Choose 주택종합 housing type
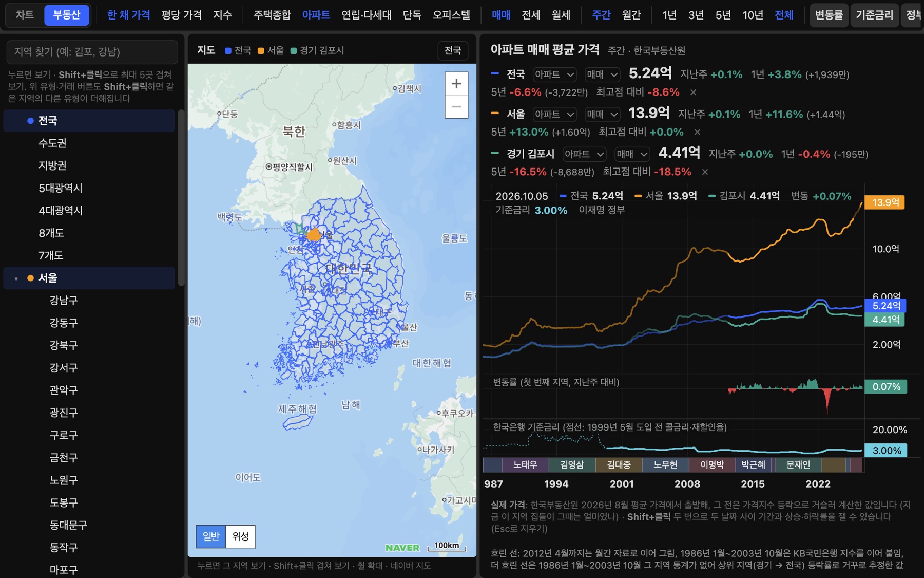 point(272,15)
